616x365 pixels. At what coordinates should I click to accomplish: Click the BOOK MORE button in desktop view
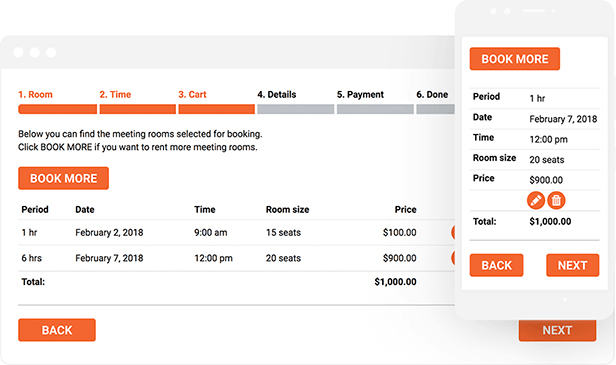pyautogui.click(x=63, y=178)
